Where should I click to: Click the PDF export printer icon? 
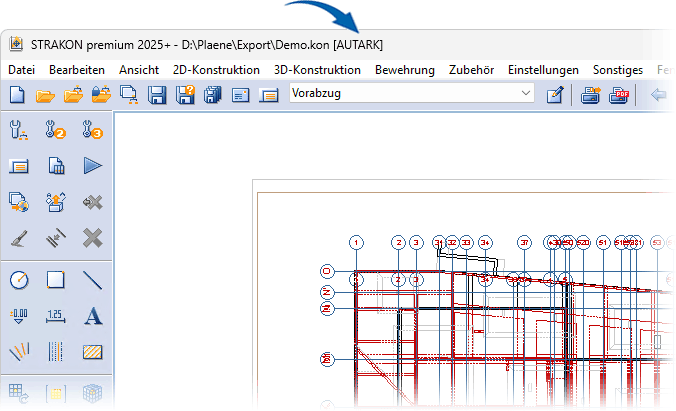619,95
